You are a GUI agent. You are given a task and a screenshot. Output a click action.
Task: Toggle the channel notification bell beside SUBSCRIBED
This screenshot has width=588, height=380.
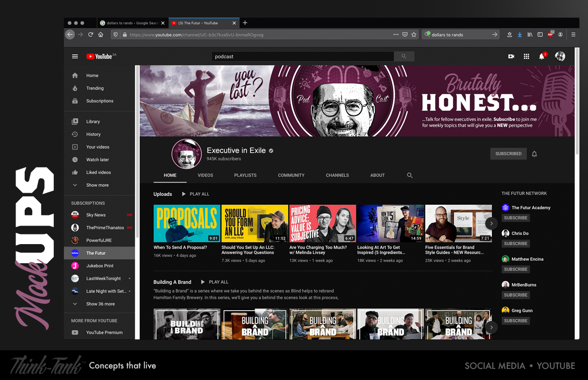coord(534,154)
